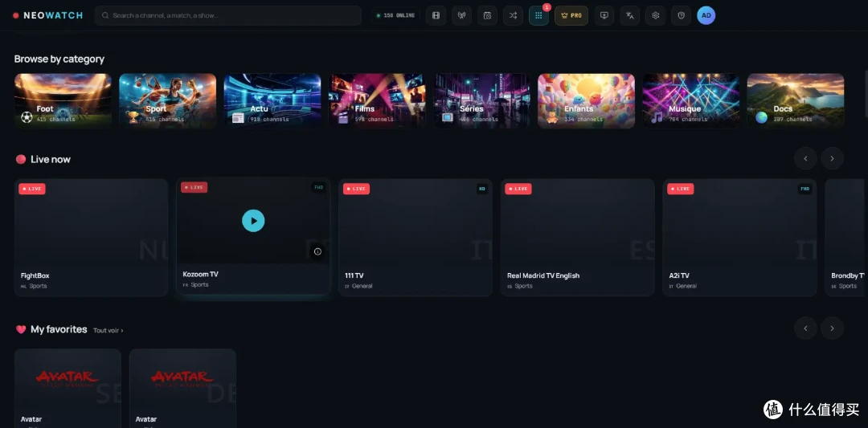Open the Brondby TV channel card
The height and width of the screenshot is (428, 868).
point(845,237)
